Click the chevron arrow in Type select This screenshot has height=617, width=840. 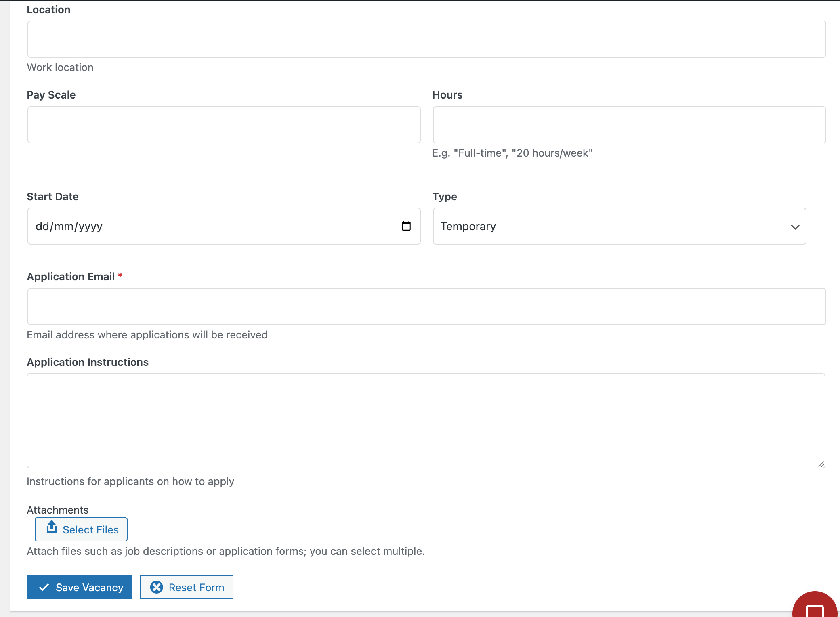[795, 227]
